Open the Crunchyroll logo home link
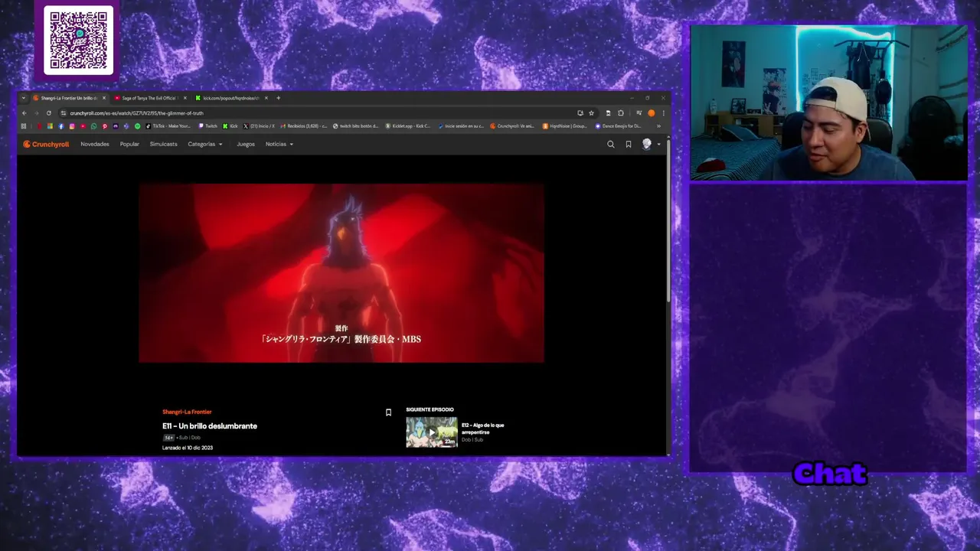Viewport: 980px width, 551px height. pyautogui.click(x=46, y=144)
